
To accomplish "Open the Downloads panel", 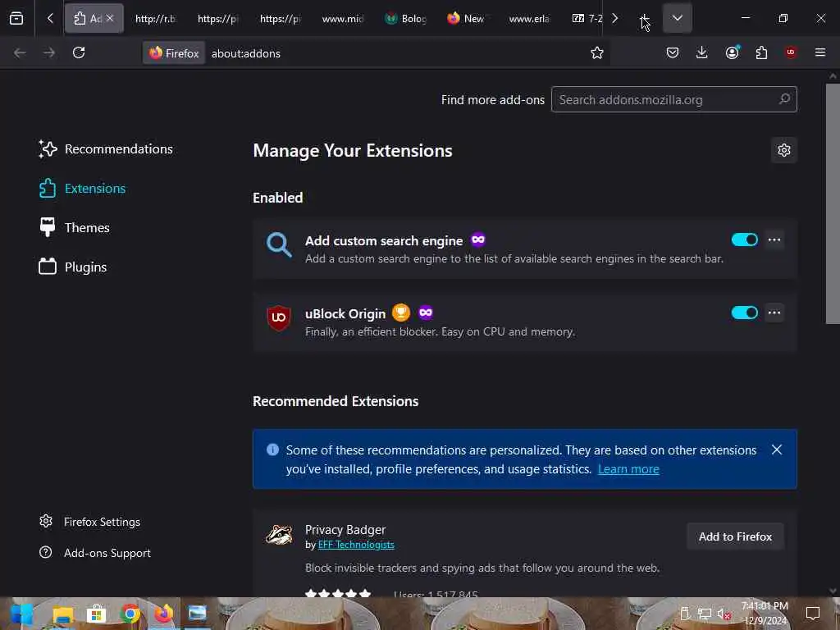I will [x=702, y=52].
